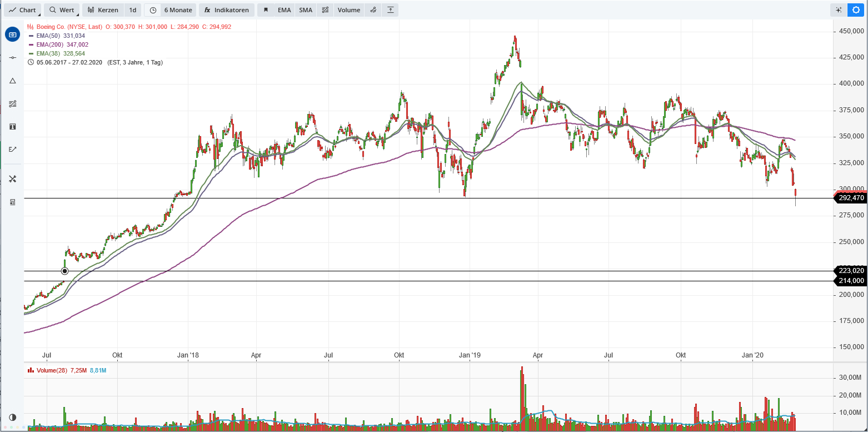Click the bookmark flag button in toolbar

pos(267,9)
